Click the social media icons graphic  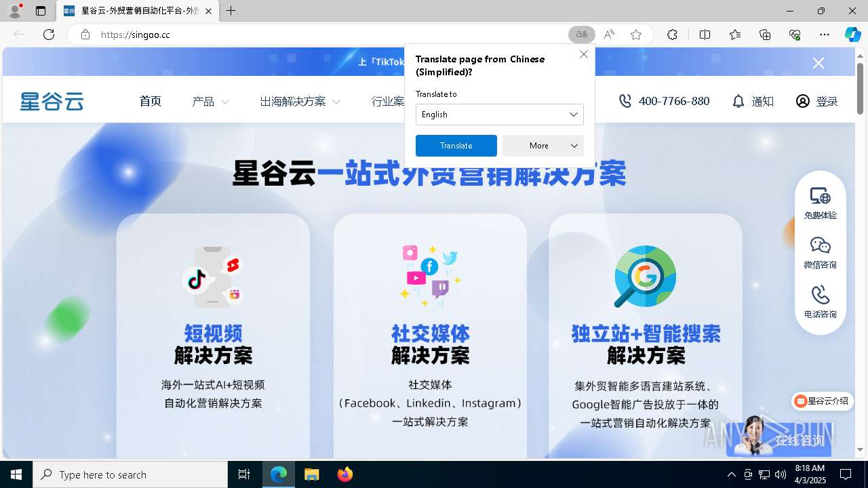click(430, 275)
